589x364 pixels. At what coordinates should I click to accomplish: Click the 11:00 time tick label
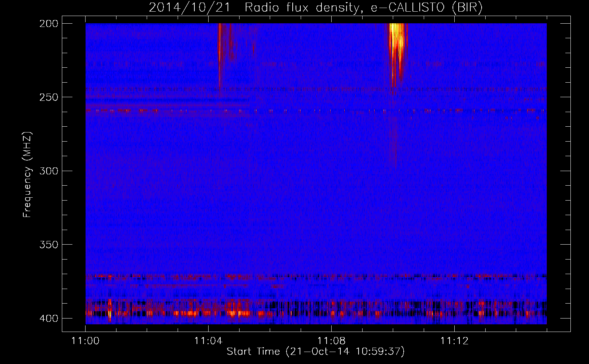85,341
